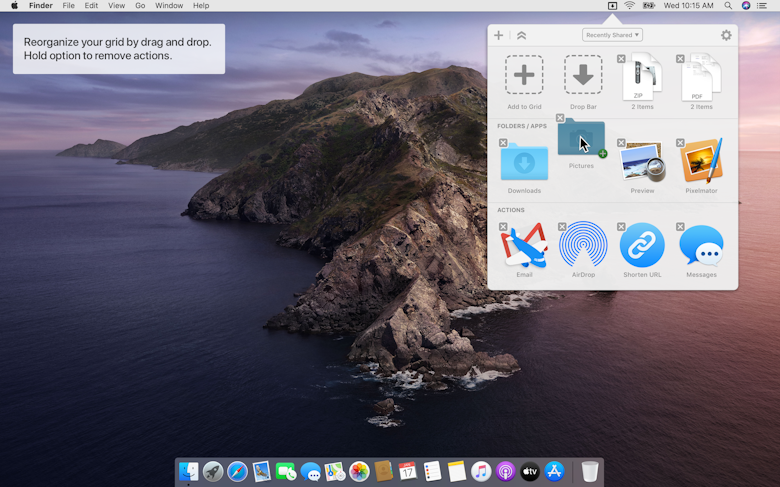
Task: Click the Siri icon in menu bar
Action: tap(746, 5)
